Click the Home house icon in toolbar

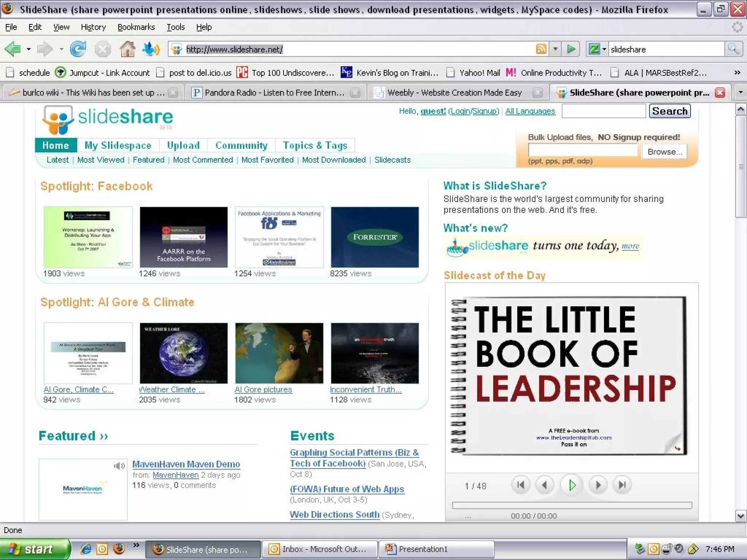pyautogui.click(x=127, y=49)
